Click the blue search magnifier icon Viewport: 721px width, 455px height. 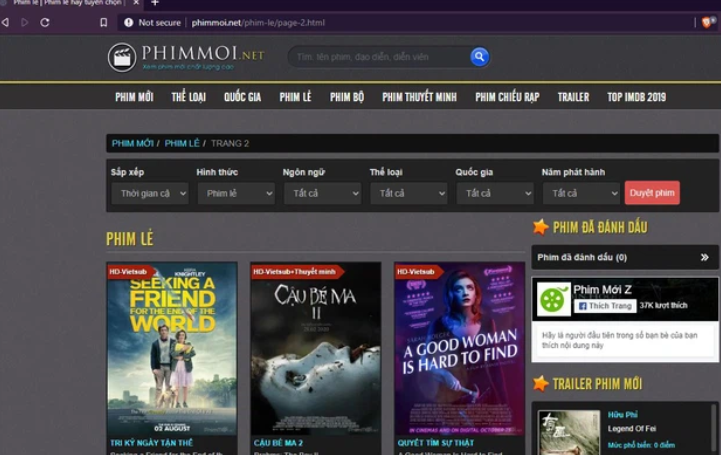click(x=479, y=57)
